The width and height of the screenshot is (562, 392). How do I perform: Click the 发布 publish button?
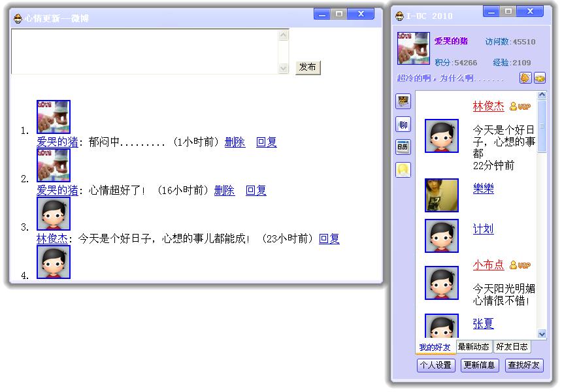tap(308, 67)
